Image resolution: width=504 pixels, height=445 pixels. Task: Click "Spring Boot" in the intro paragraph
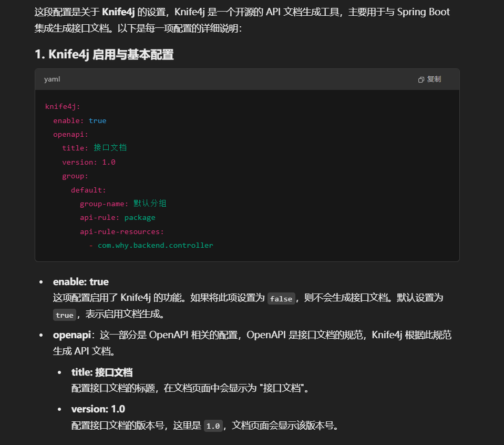423,12
